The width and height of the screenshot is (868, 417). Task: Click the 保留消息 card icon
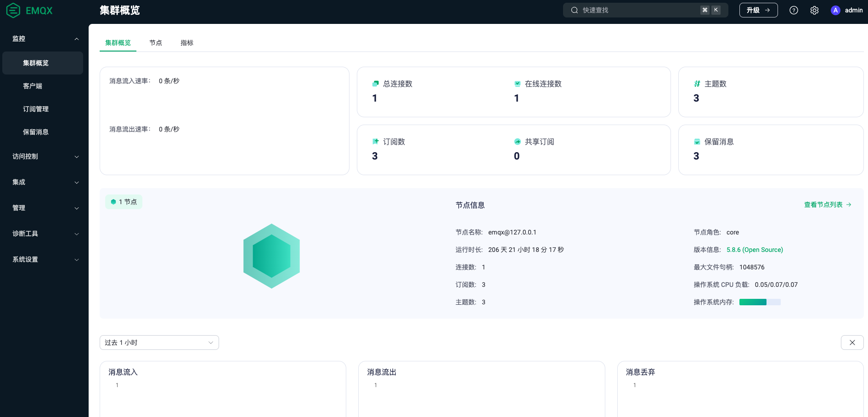pyautogui.click(x=697, y=142)
